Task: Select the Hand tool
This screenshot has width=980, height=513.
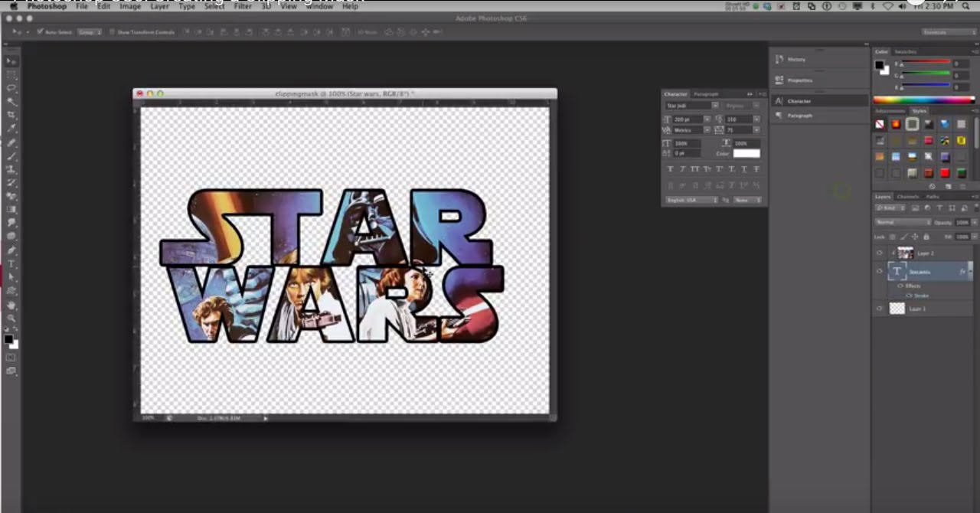Action: coord(11,305)
